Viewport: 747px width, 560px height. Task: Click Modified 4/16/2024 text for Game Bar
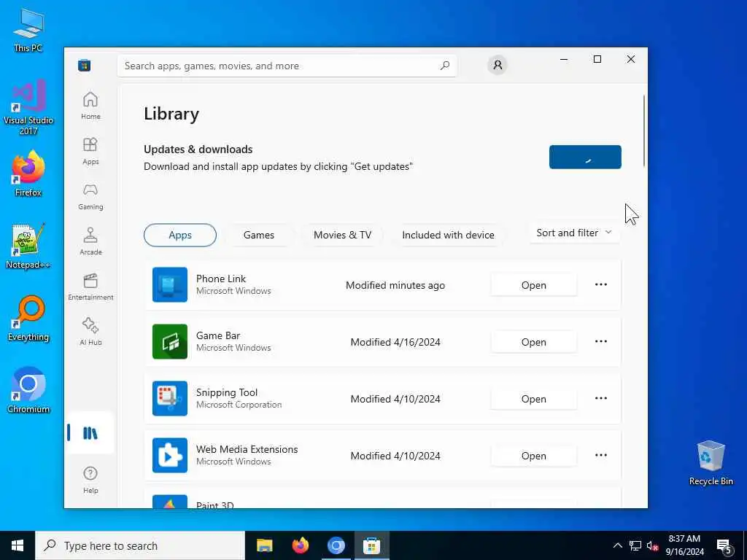[x=395, y=342]
